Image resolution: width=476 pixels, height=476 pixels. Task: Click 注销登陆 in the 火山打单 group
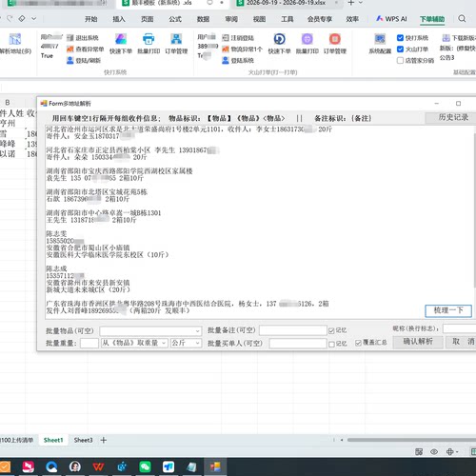coord(238,38)
